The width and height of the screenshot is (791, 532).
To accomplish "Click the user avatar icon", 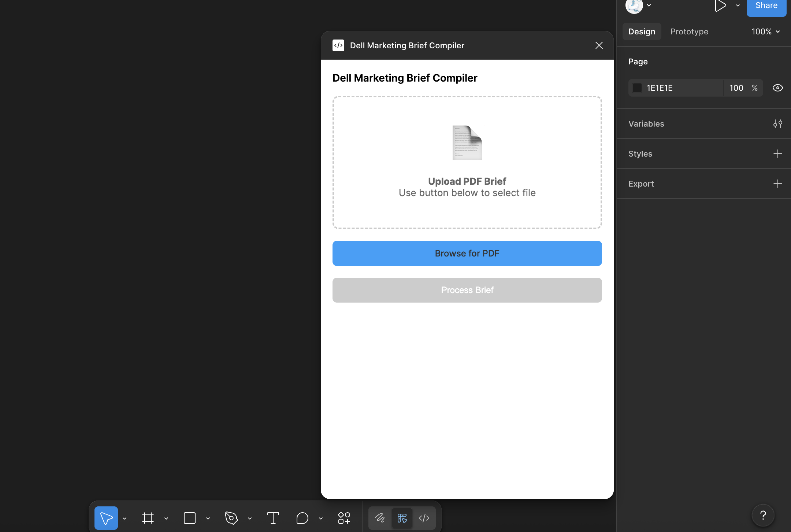I will tap(634, 5).
